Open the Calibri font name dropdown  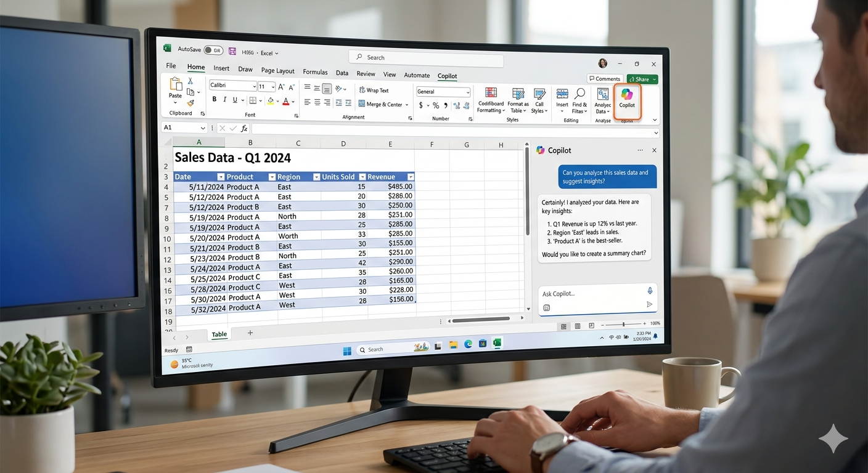coord(253,86)
